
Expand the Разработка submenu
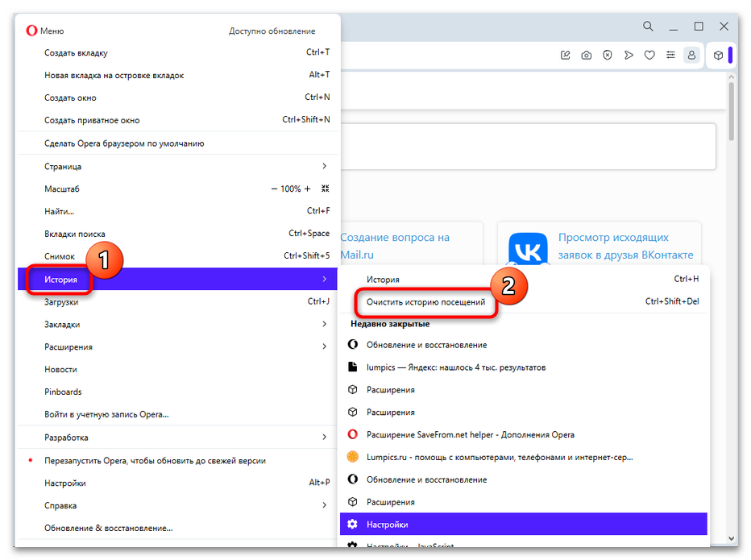pyautogui.click(x=177, y=438)
